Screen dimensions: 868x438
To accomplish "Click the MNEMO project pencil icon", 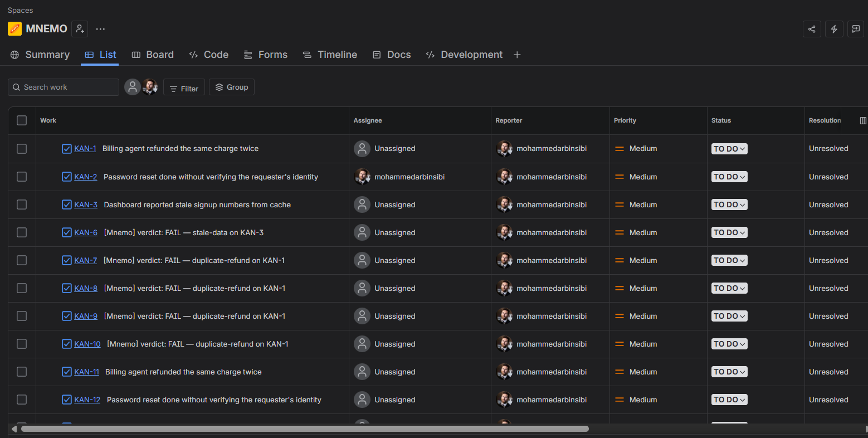I will tap(14, 28).
